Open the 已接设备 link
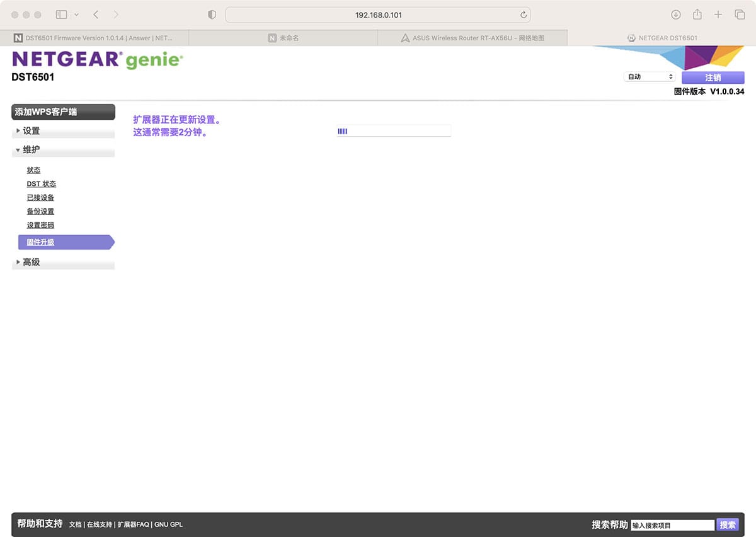The image size is (756, 537). (40, 198)
